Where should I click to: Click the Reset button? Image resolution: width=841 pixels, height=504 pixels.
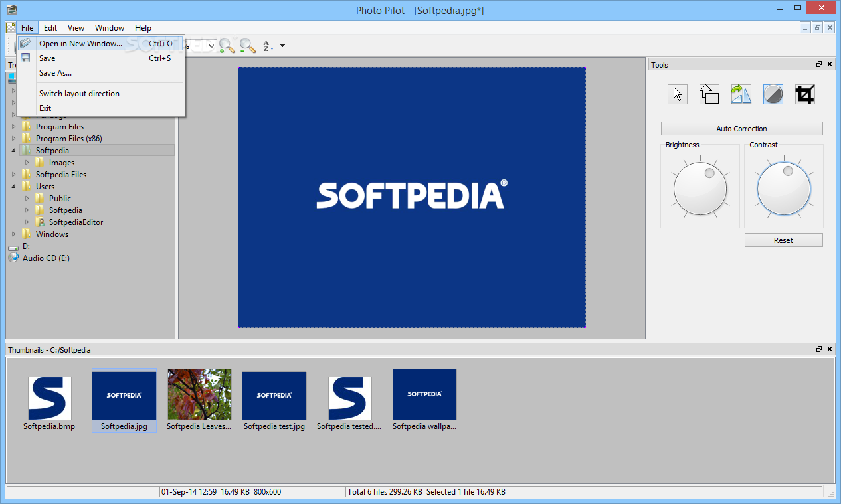coord(783,240)
